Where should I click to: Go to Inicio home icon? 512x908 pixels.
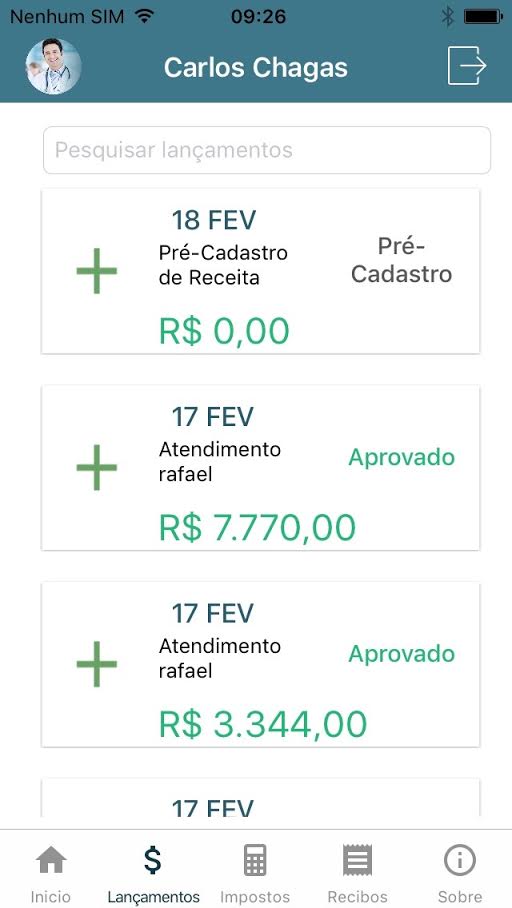52,860
